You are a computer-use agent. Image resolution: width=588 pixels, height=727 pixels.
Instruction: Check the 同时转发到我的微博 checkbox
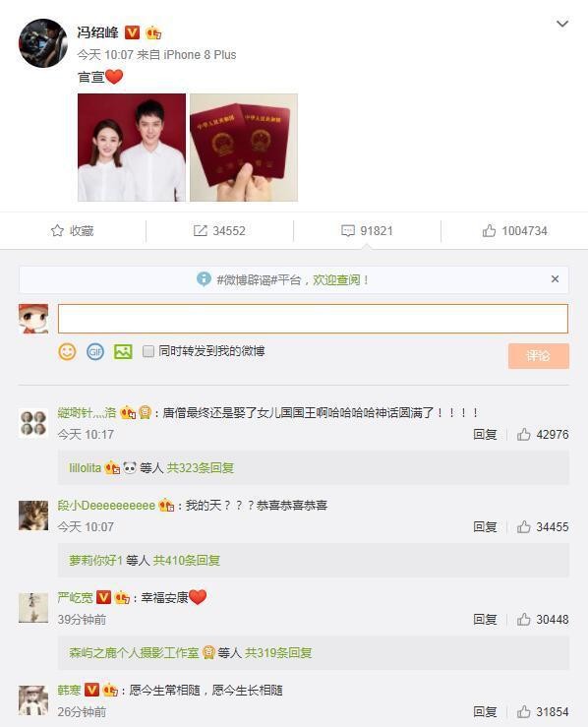coord(148,351)
